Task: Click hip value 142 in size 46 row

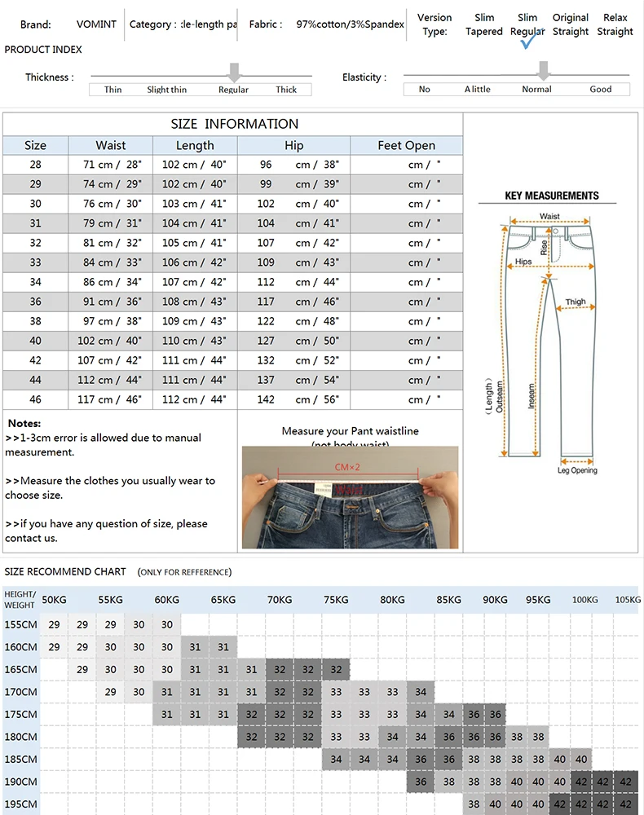Action: pyautogui.click(x=266, y=399)
